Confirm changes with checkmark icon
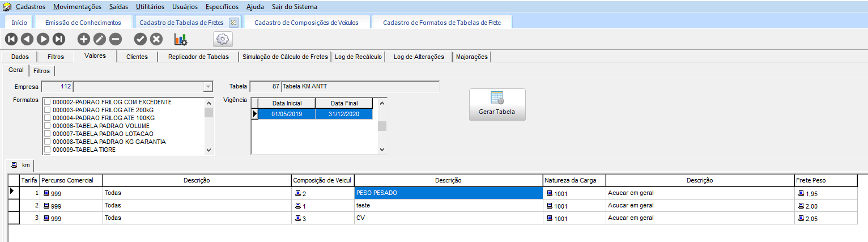 click(x=140, y=39)
